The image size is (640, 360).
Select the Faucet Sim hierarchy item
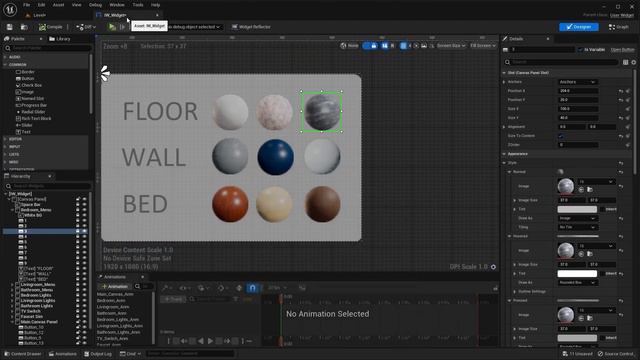click(x=31, y=316)
